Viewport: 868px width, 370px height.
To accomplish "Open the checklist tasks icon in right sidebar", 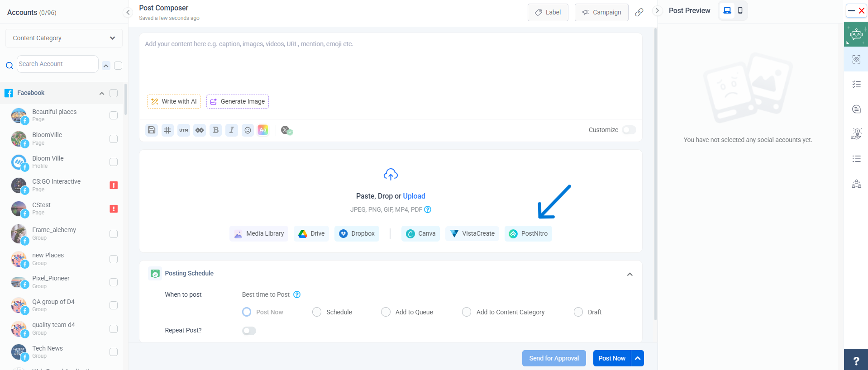I will click(856, 84).
